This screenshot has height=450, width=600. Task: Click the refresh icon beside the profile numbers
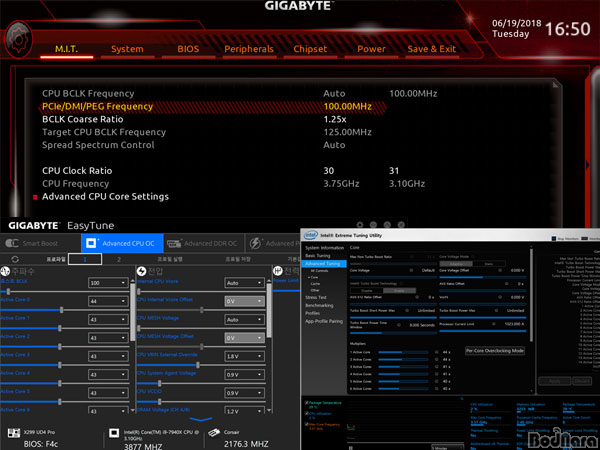pos(15,259)
